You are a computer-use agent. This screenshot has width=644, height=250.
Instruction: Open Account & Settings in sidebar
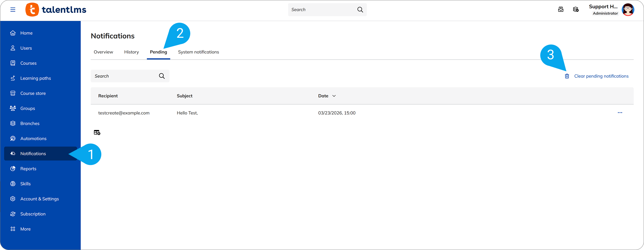coord(39,199)
